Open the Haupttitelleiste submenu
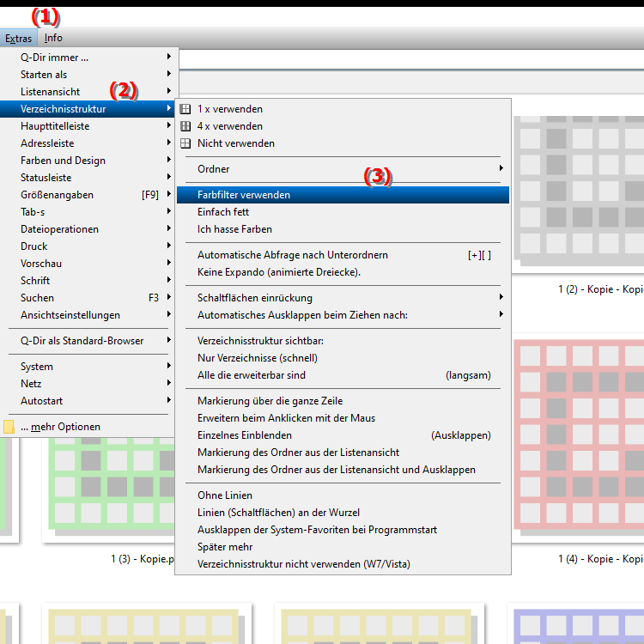This screenshot has height=644, width=644. point(87,126)
